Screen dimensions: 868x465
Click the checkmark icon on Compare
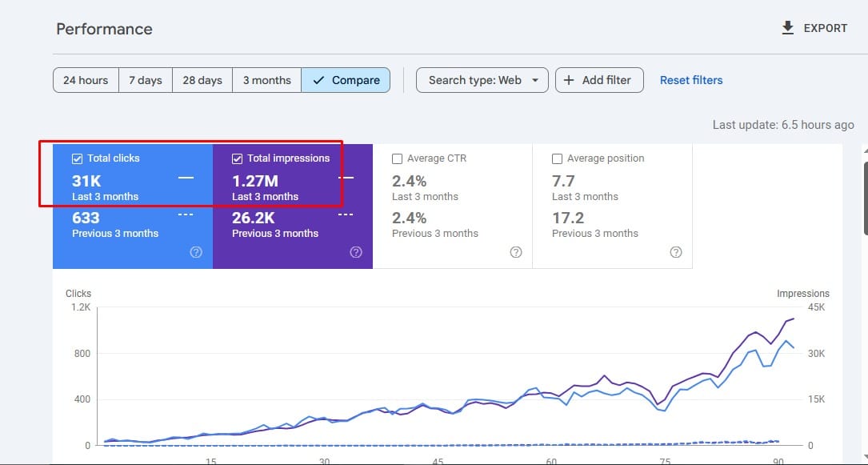(x=319, y=80)
